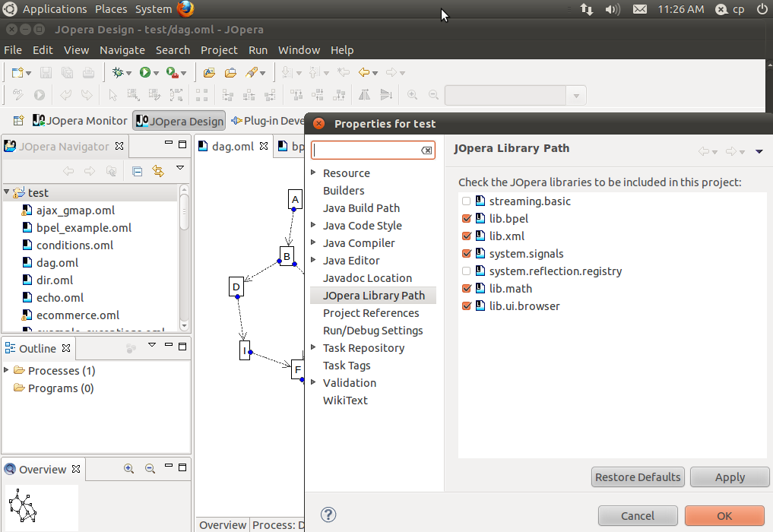The height and width of the screenshot is (532, 773).
Task: Expand the Java Editor category
Action: [x=313, y=260]
